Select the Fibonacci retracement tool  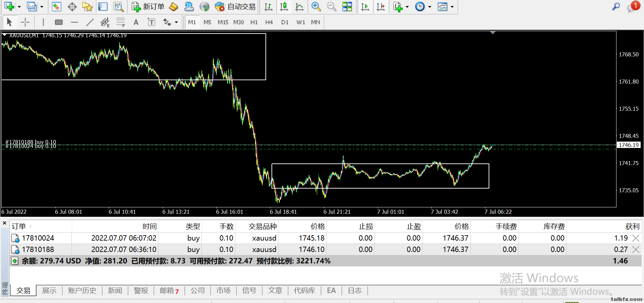[120, 22]
